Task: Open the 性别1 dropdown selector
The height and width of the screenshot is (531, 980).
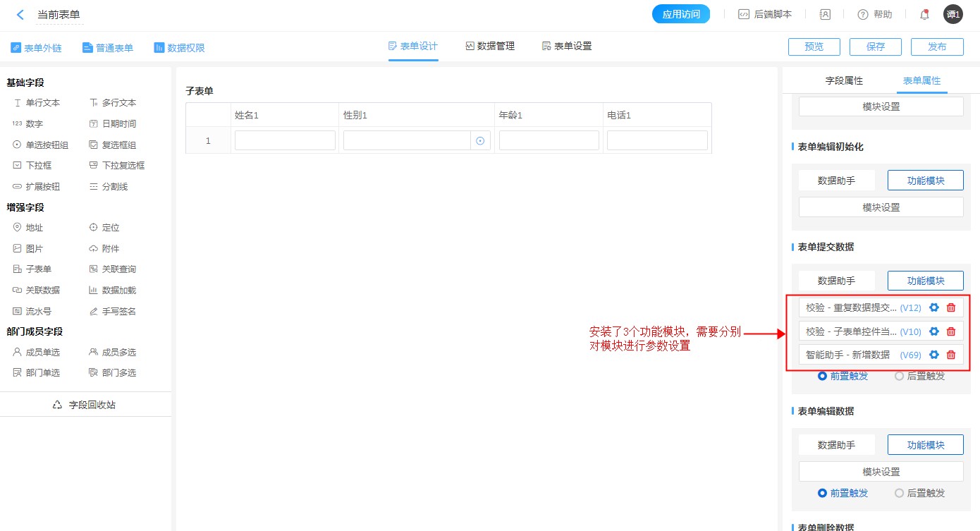Action: click(x=480, y=141)
